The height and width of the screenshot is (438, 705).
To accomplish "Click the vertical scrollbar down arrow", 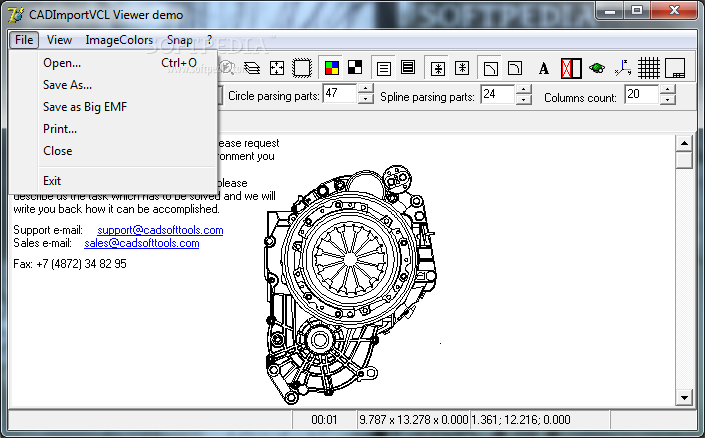I will (684, 397).
